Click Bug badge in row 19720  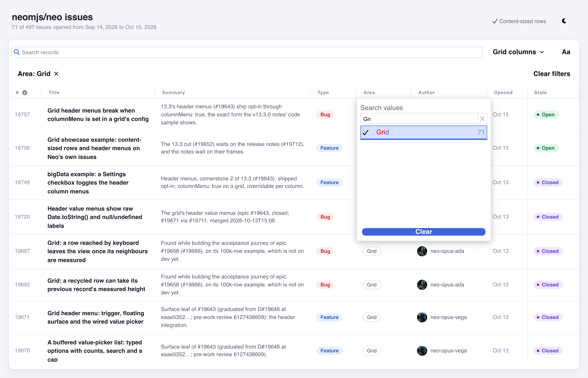coord(325,217)
